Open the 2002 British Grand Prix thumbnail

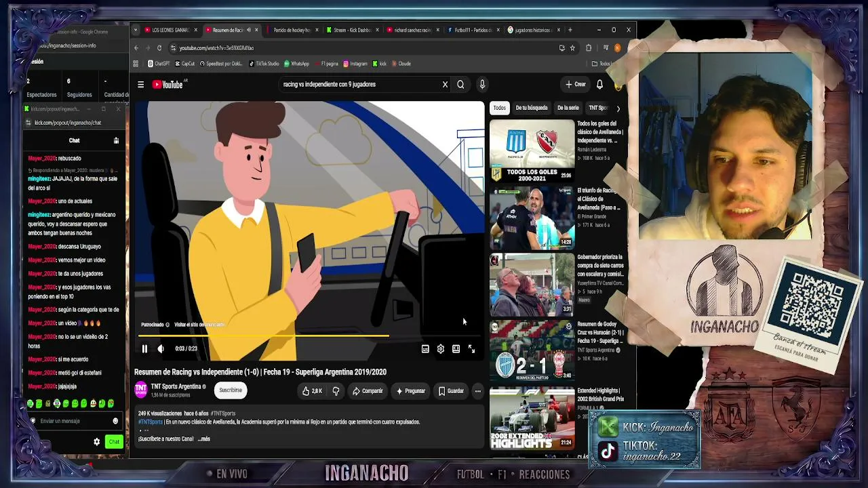532,418
